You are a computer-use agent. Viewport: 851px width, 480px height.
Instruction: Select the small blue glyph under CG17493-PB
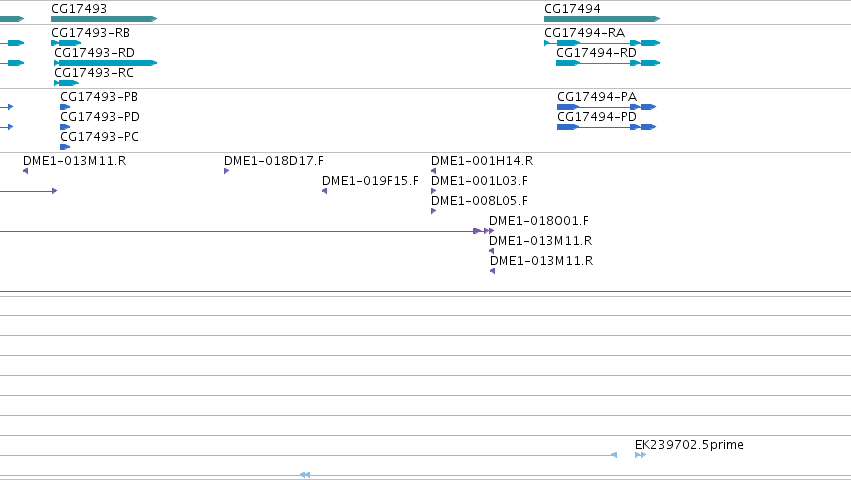tap(65, 107)
